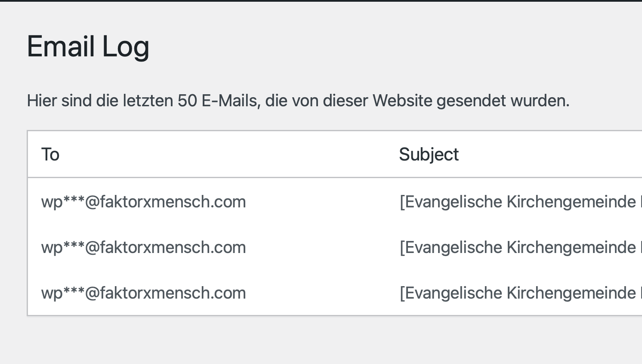The height and width of the screenshot is (364, 642).
Task: Sort emails by recipient column
Action: click(x=50, y=154)
